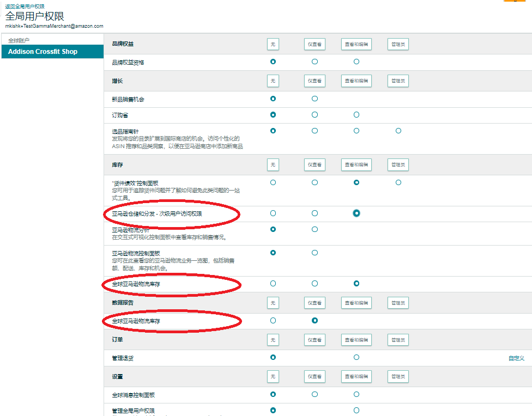Select 管理员 radio for 选品指南针
The height and width of the screenshot is (416, 532).
tap(398, 131)
